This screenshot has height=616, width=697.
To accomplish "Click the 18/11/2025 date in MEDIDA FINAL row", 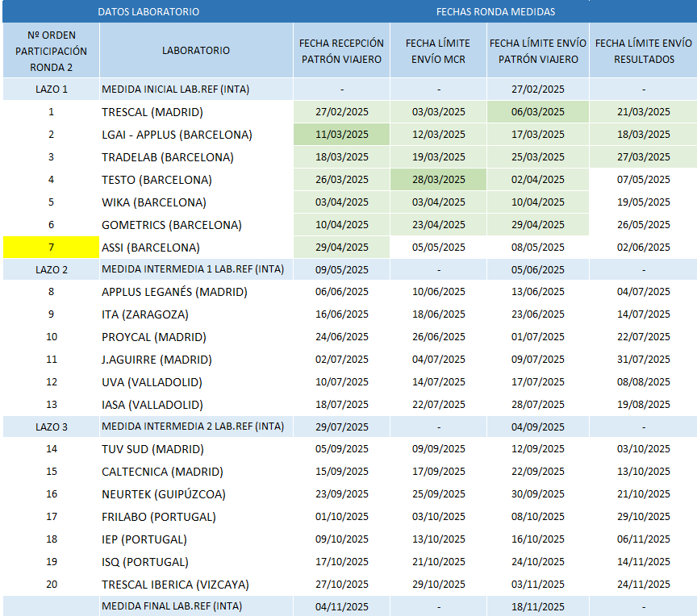I will (x=538, y=606).
